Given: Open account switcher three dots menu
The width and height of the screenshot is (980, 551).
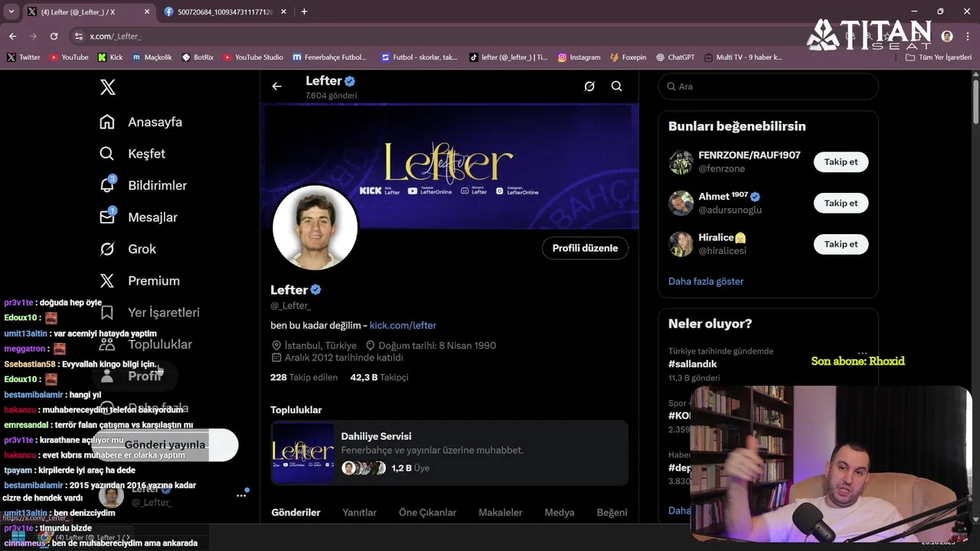Looking at the screenshot, I should tap(241, 495).
